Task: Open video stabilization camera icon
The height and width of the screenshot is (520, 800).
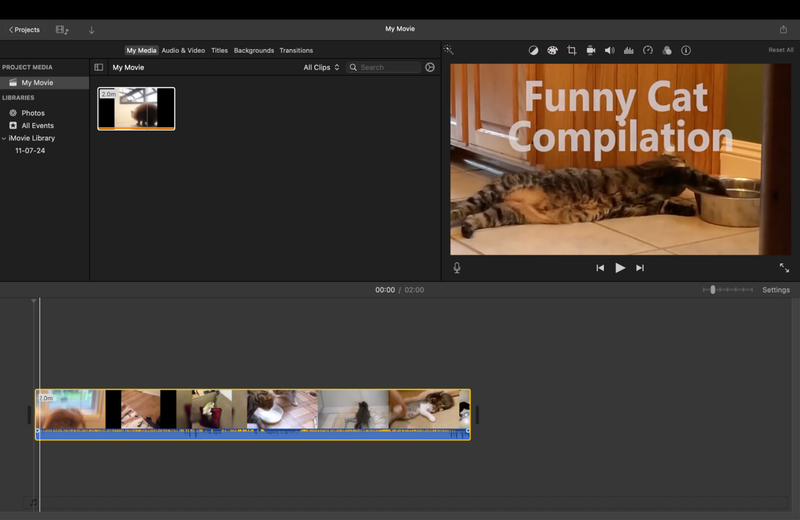Action: [591, 51]
